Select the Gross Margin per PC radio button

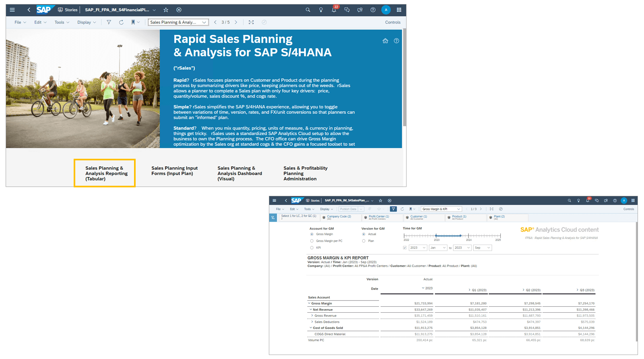312,241
